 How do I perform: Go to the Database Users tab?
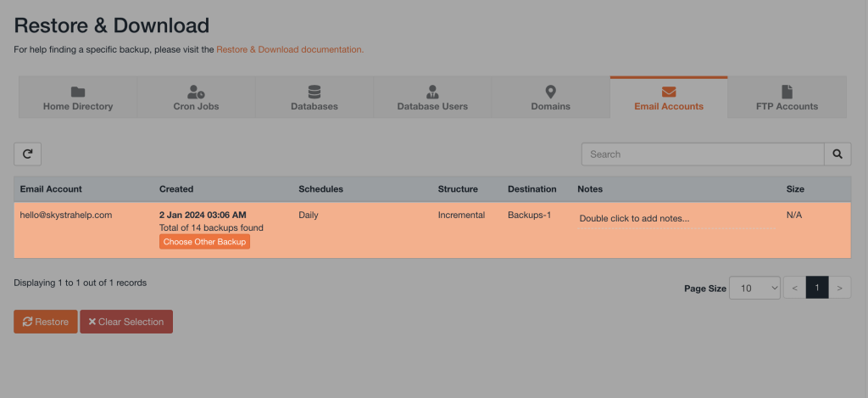point(432,98)
